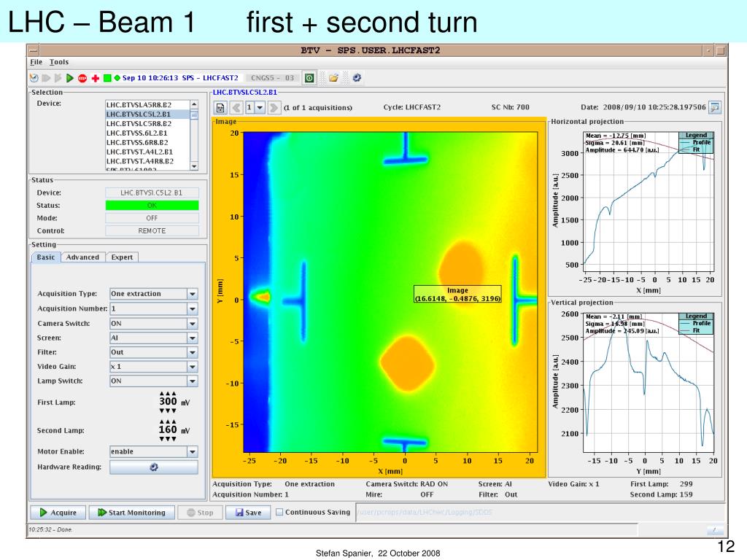Toggle the Continuous Saving checkbox
747x560 pixels.
coord(279,513)
